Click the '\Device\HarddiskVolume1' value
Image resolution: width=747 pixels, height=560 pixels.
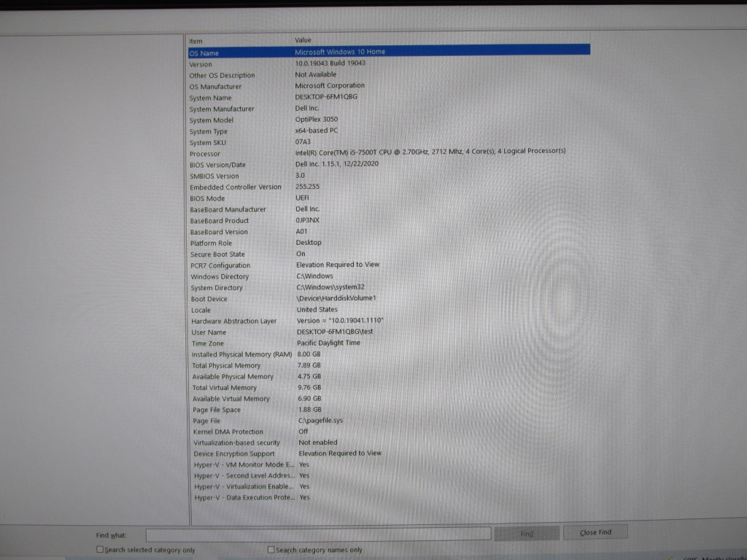[x=336, y=298]
